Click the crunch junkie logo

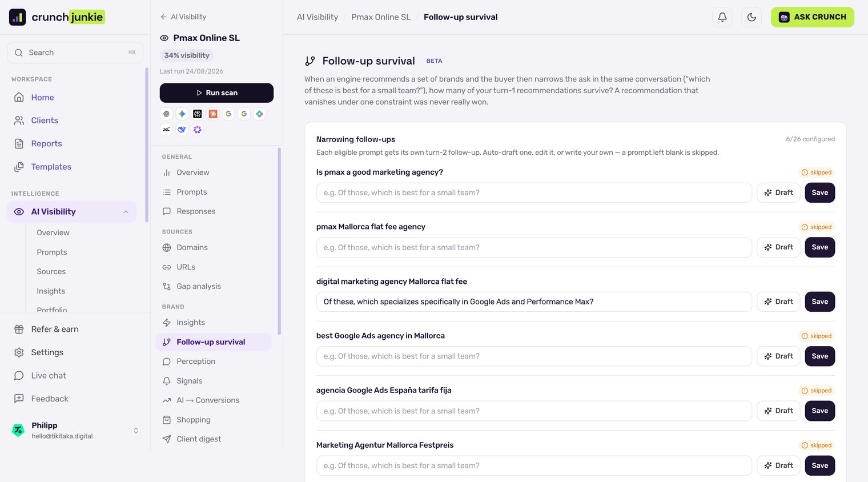click(57, 17)
